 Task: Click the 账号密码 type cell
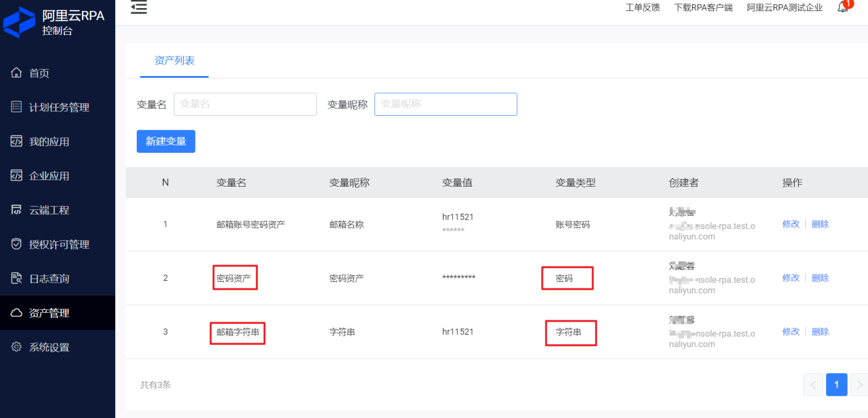(x=572, y=224)
